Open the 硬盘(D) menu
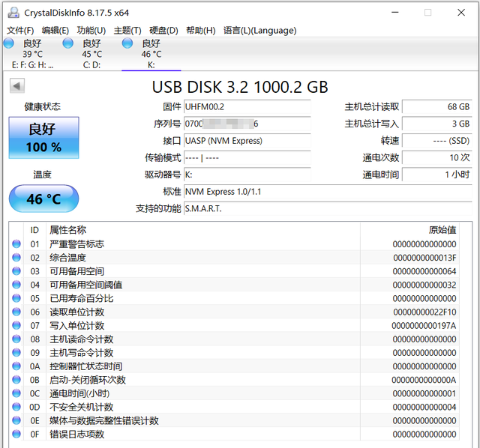 click(163, 31)
